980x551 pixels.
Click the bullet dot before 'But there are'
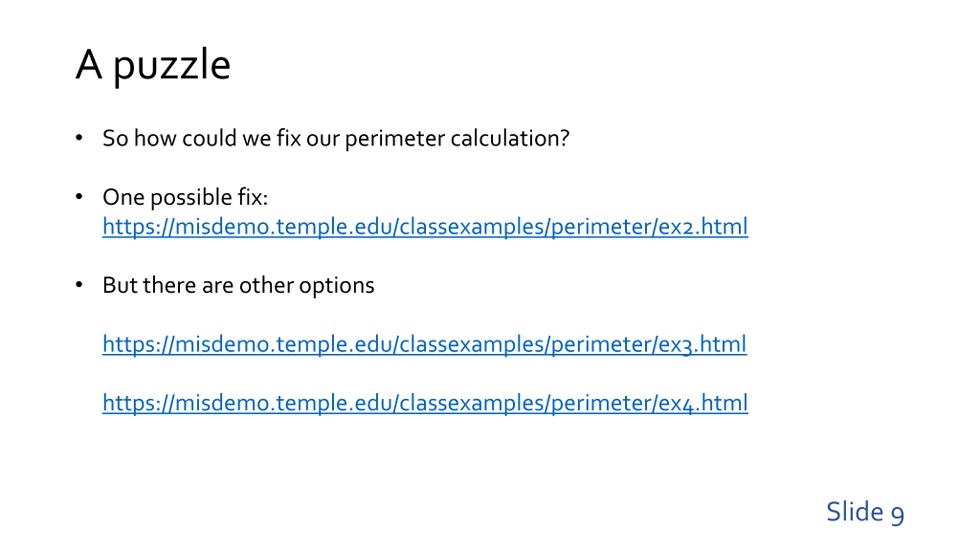[x=79, y=284]
